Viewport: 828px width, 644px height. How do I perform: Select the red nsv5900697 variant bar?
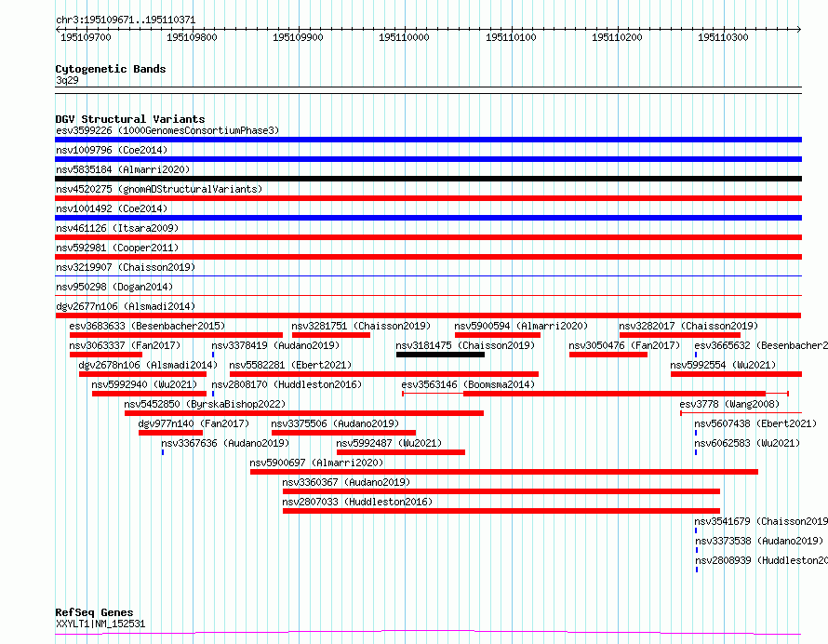pos(504,472)
